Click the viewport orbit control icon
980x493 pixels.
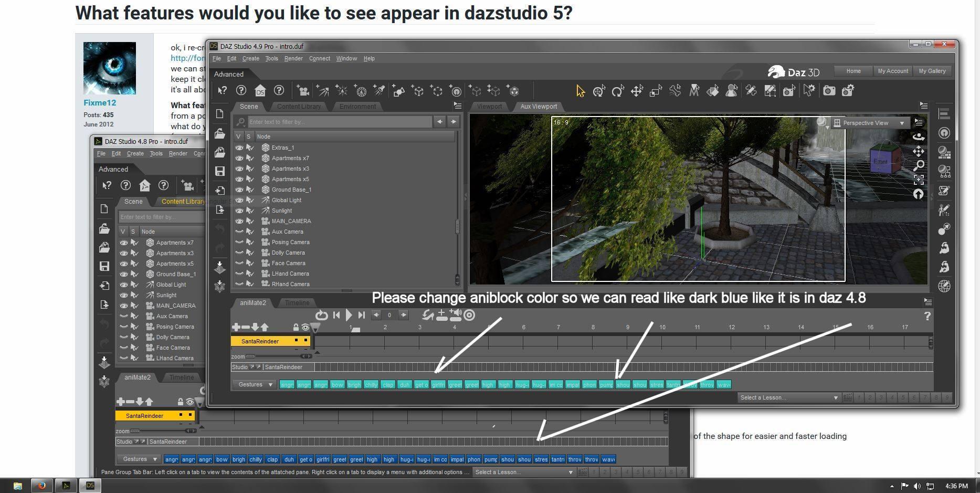(919, 137)
